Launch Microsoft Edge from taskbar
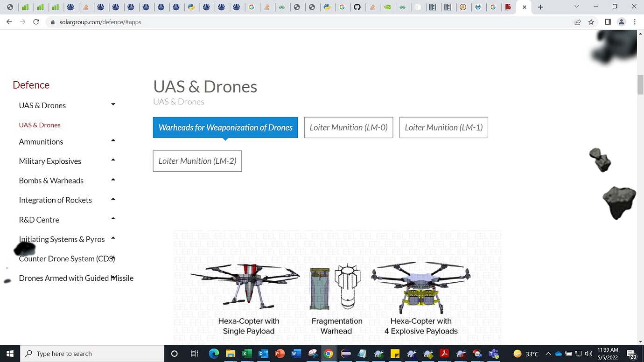This screenshot has width=644, height=362. [x=214, y=354]
